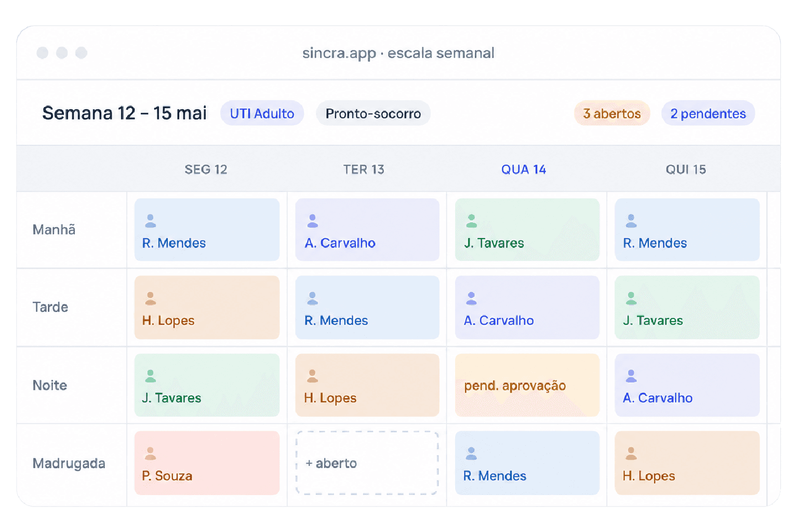Click R. Mendes name in Thursday Manhã
Screen dimensions: 798x532
[655, 243]
